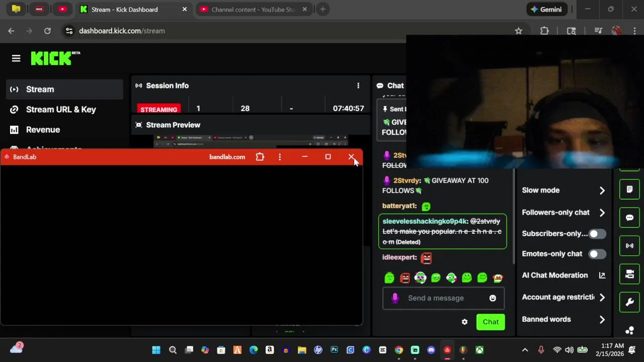The image size is (644, 362).
Task: Click the three-dots cluster sidebar icon
Action: pyautogui.click(x=629, y=330)
